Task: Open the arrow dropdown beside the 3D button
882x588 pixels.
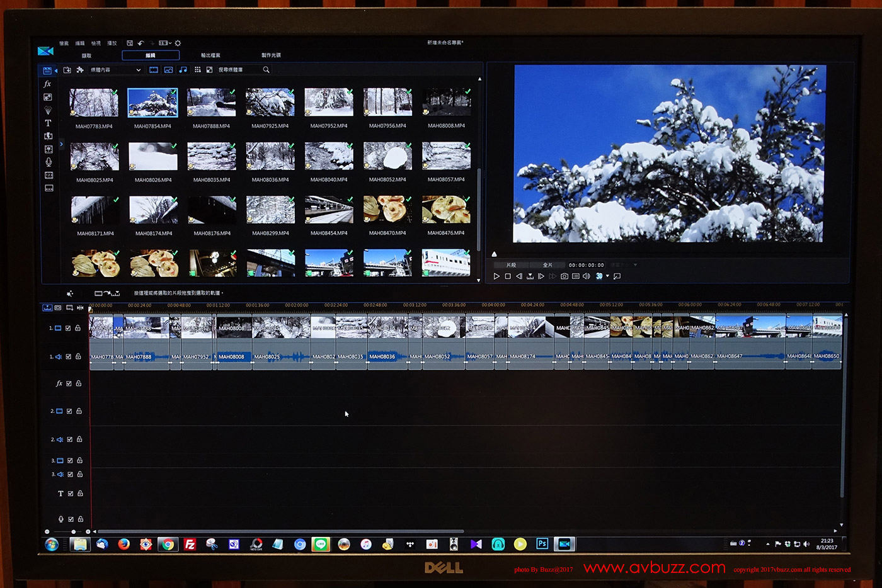Action: [x=607, y=276]
